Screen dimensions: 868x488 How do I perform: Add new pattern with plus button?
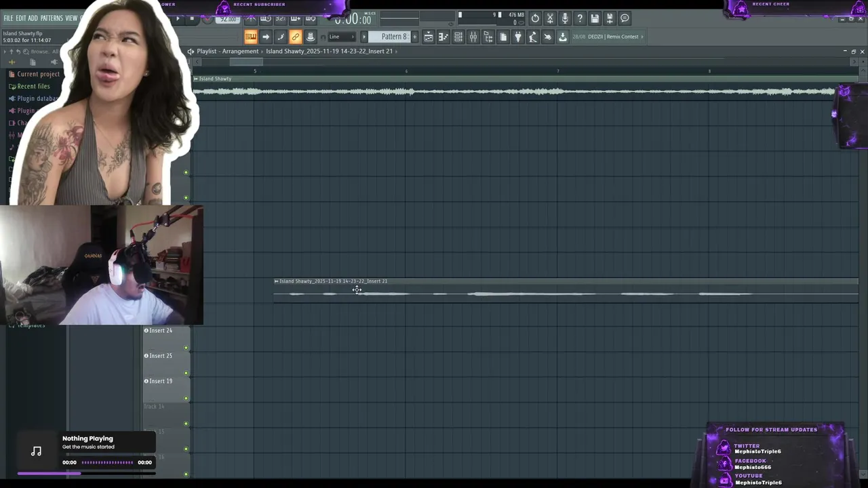point(415,37)
